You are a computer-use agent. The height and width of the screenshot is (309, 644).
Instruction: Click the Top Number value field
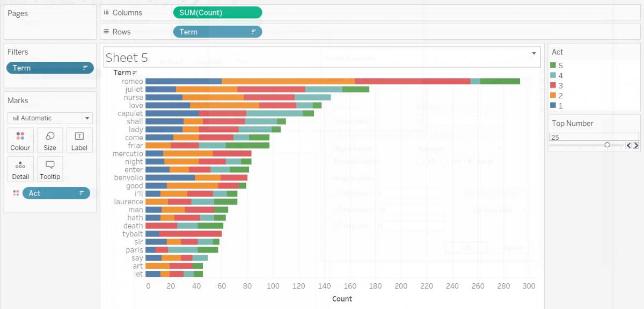coord(594,137)
